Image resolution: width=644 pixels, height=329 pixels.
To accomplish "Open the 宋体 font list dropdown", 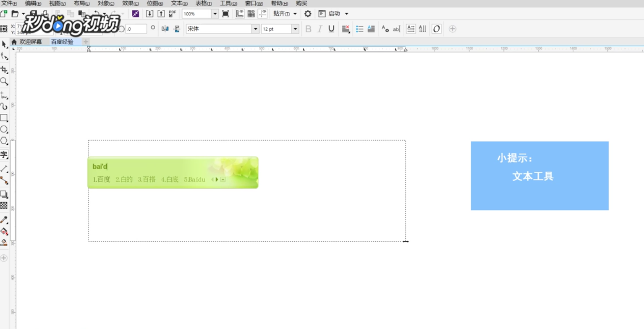I will [255, 29].
